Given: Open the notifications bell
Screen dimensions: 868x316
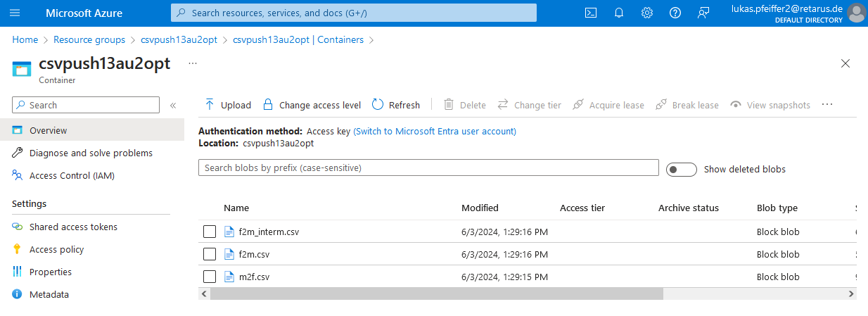Looking at the screenshot, I should 619,13.
